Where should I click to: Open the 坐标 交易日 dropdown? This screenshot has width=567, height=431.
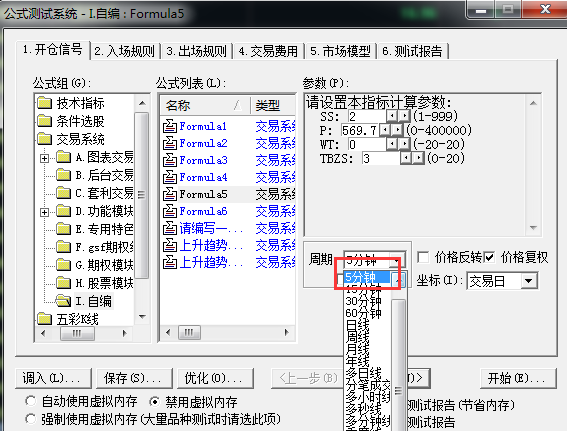pyautogui.click(x=528, y=281)
